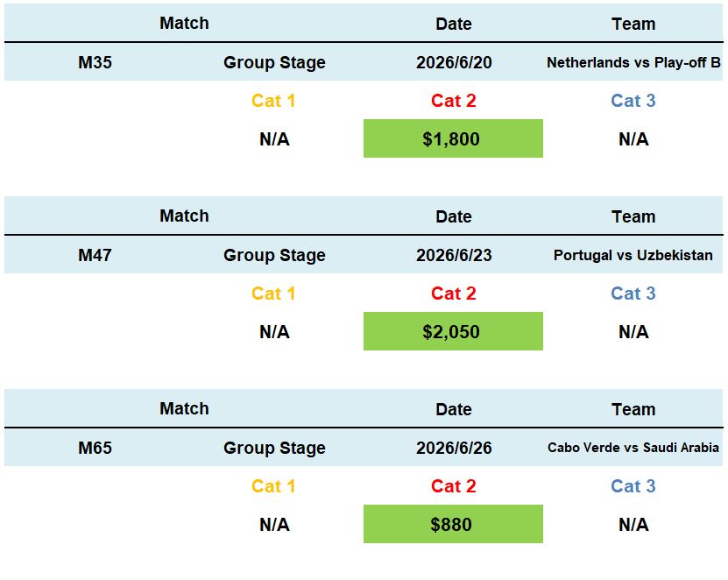Click the $1,800 green price cell
Viewport: 728px width, 580px height.
coord(452,139)
